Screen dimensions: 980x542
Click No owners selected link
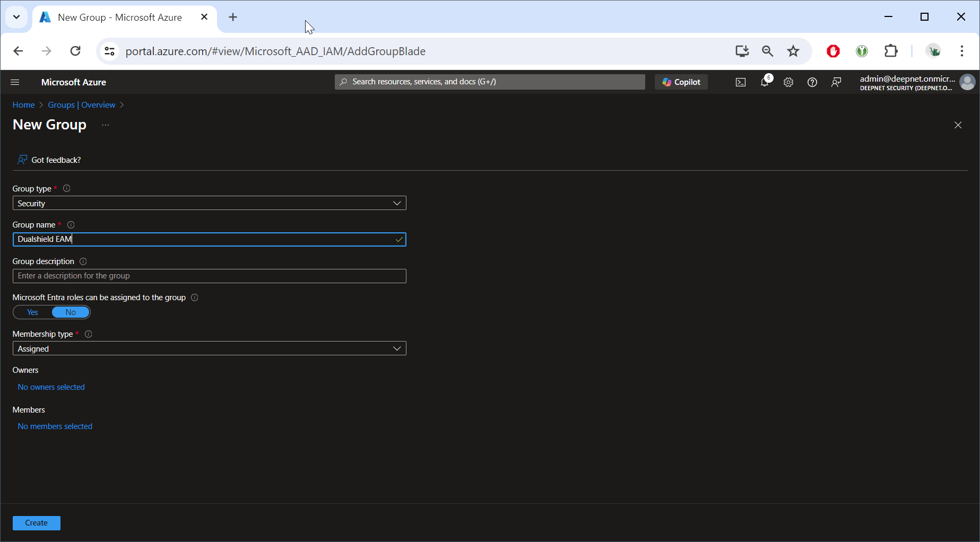[x=51, y=387]
